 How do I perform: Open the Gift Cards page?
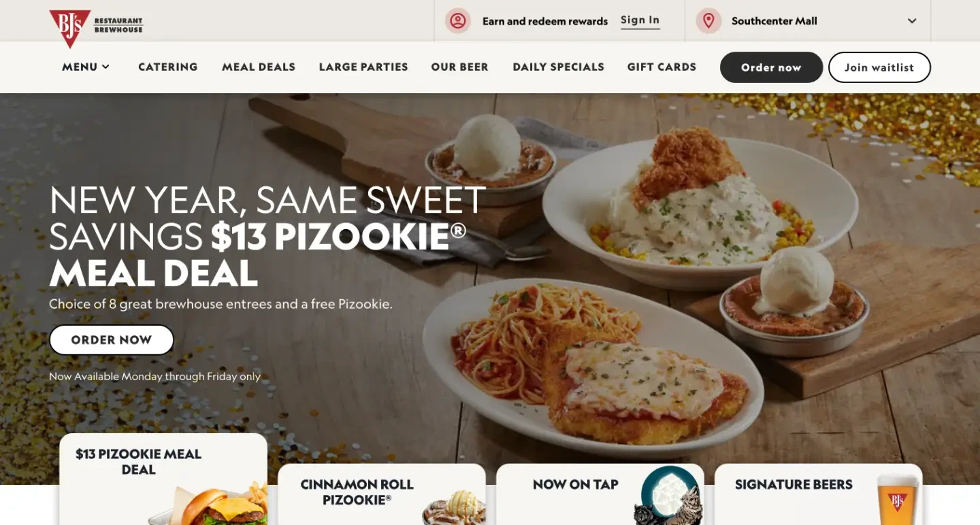point(661,67)
